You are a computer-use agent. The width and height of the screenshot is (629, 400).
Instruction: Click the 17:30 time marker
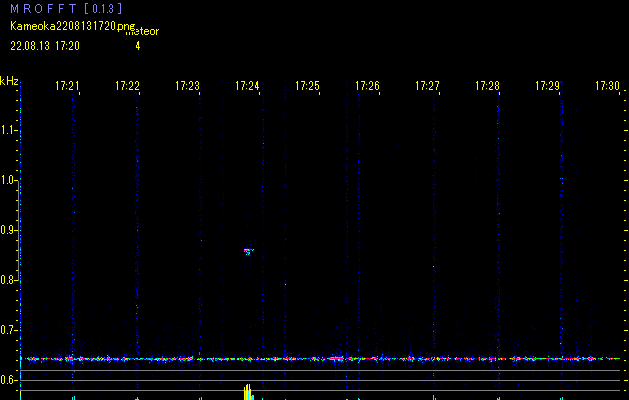pyautogui.click(x=607, y=86)
